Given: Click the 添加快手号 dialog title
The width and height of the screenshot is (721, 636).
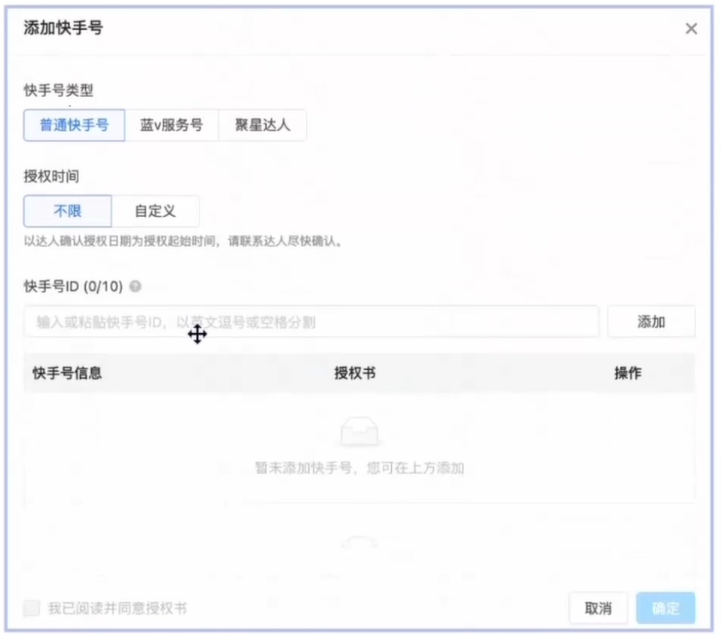Looking at the screenshot, I should tap(63, 28).
